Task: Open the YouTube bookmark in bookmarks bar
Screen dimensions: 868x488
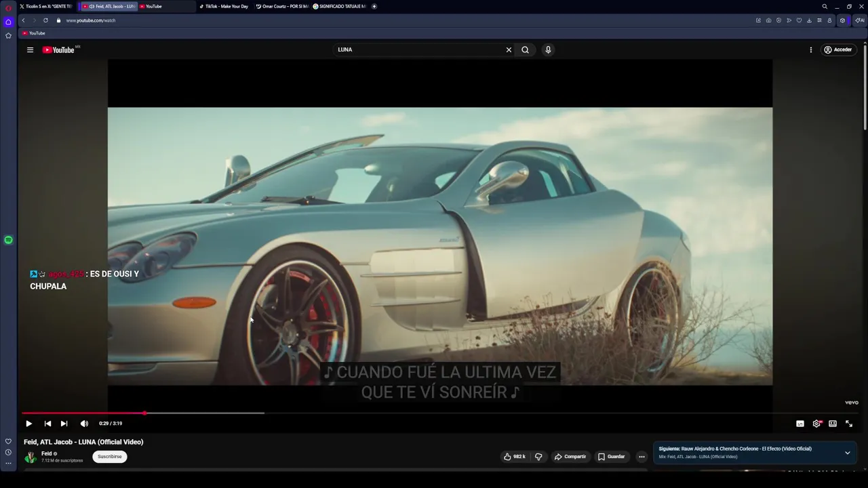Action: 34,33
